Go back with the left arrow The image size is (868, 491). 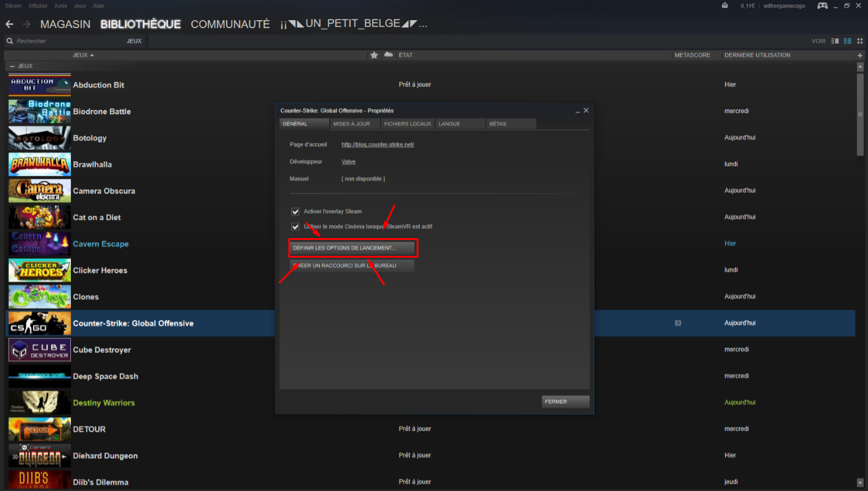[9, 24]
